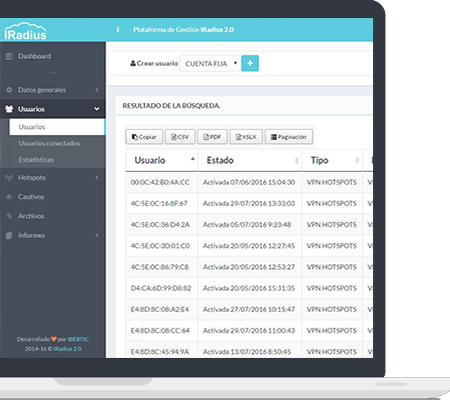This screenshot has height=400, width=450.
Task: Click status Activada 29/07/2016 13:33:03
Action: [x=249, y=203]
